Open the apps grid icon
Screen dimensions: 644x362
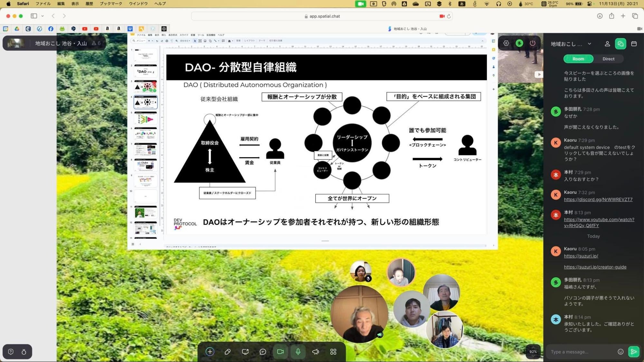point(333,352)
